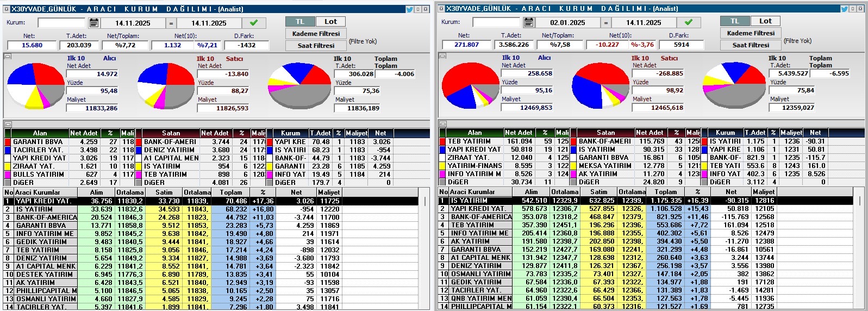Toggle Lot mode in left window
868x311 pixels.
330,22
